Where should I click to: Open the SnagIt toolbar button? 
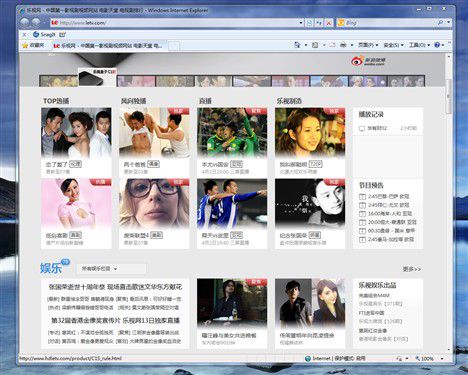44,34
